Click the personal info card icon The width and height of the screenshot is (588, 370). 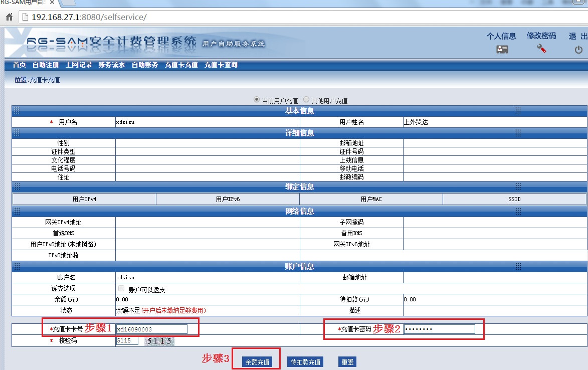(502, 49)
